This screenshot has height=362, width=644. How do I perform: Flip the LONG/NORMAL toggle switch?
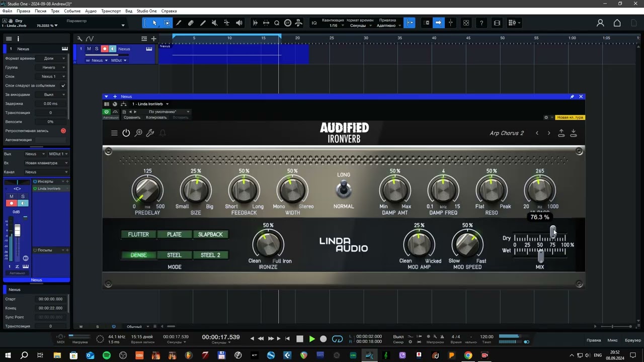pos(344,190)
